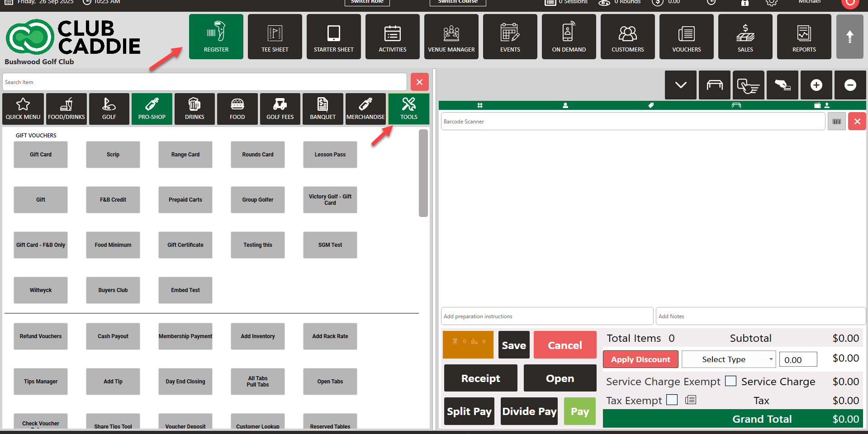Open the Venue Manager module

pyautogui.click(x=451, y=37)
